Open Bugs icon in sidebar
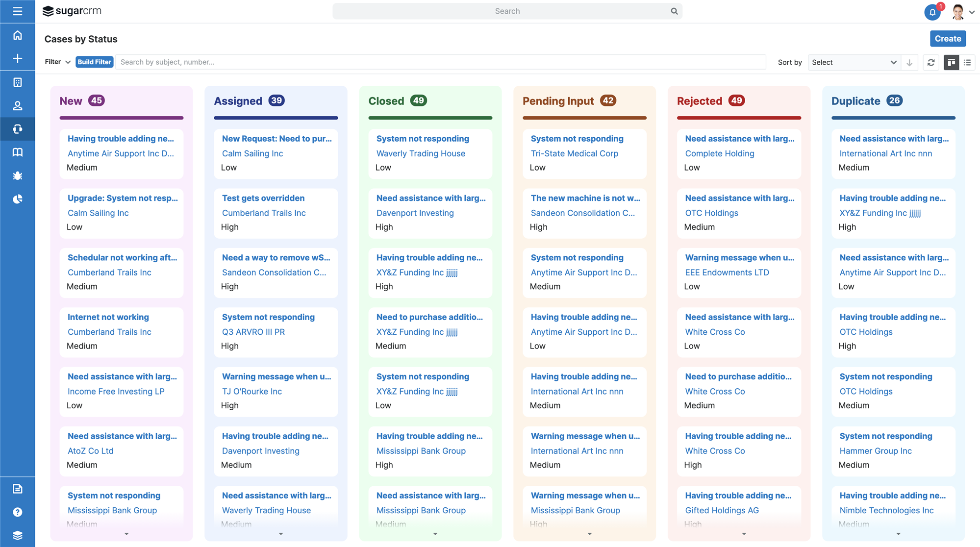Viewport: 980px width, 547px height. (x=17, y=175)
